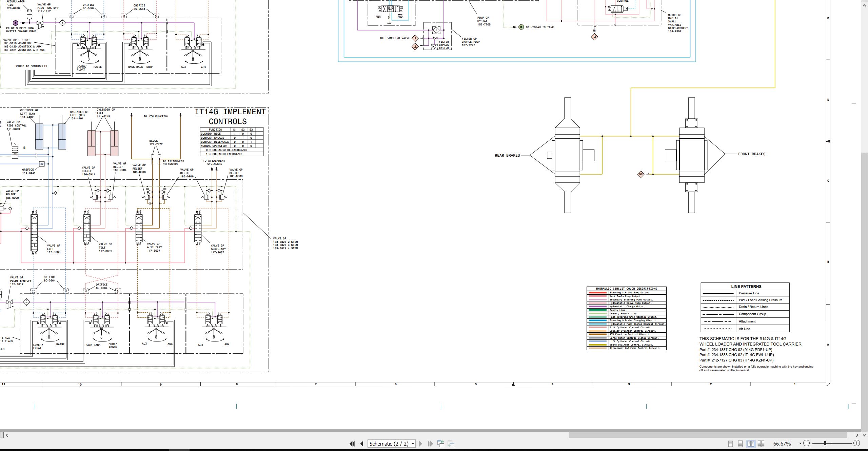Zoom out with the minus button
The image size is (868, 451).
click(807, 443)
